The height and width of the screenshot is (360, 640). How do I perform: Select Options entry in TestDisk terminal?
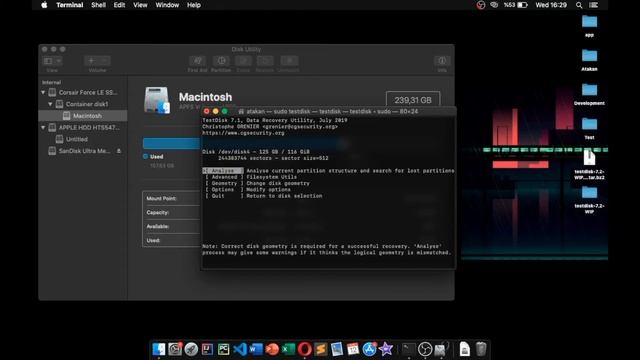tap(224, 190)
